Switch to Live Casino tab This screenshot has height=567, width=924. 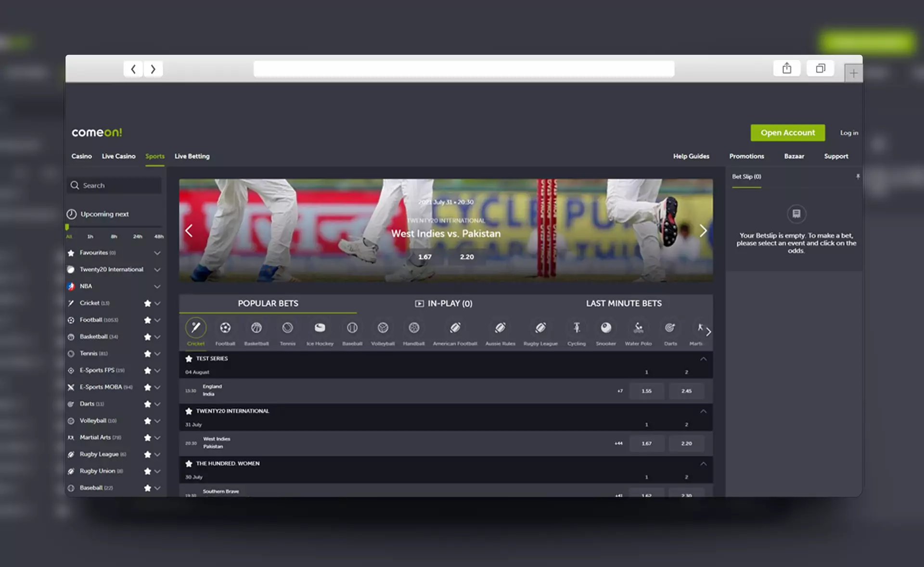pos(118,156)
